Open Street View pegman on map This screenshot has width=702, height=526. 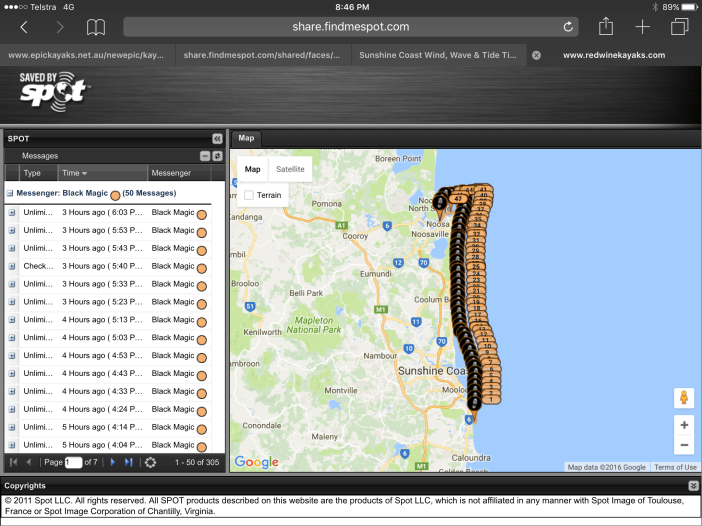point(684,398)
